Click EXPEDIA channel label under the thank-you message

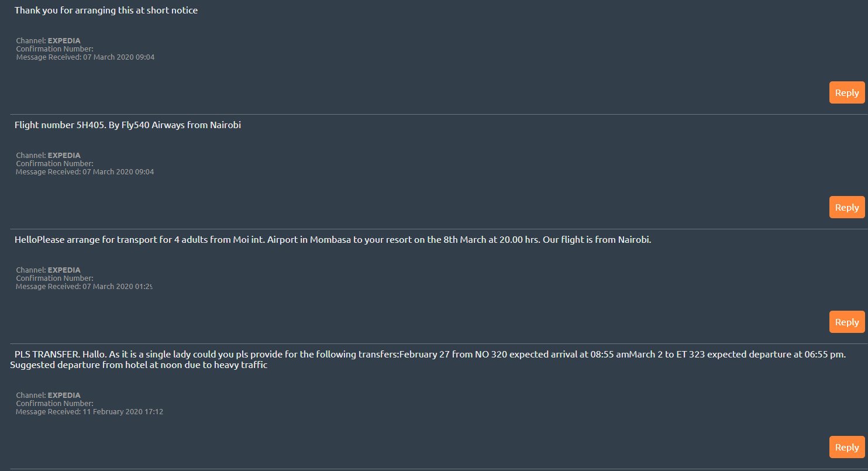[64, 41]
